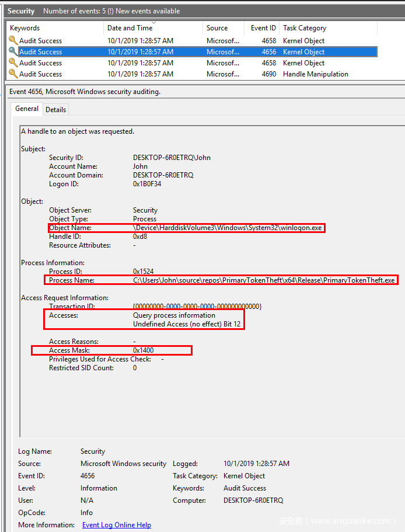
Task: Click the Access Mask value 0x1400
Action: (x=144, y=350)
